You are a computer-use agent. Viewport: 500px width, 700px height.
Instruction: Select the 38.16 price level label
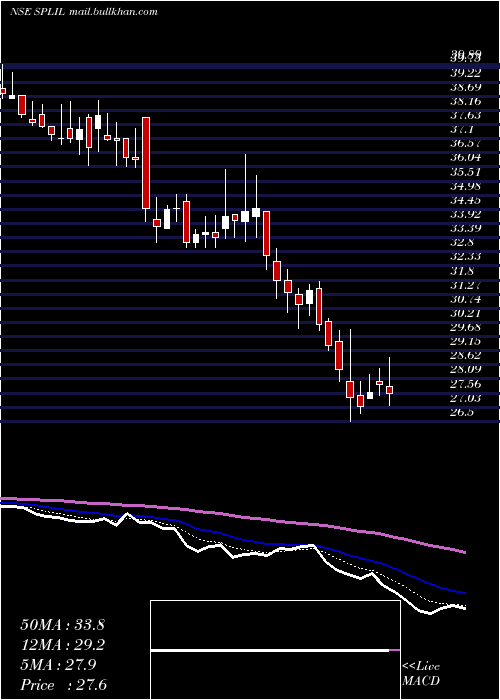coord(466,101)
